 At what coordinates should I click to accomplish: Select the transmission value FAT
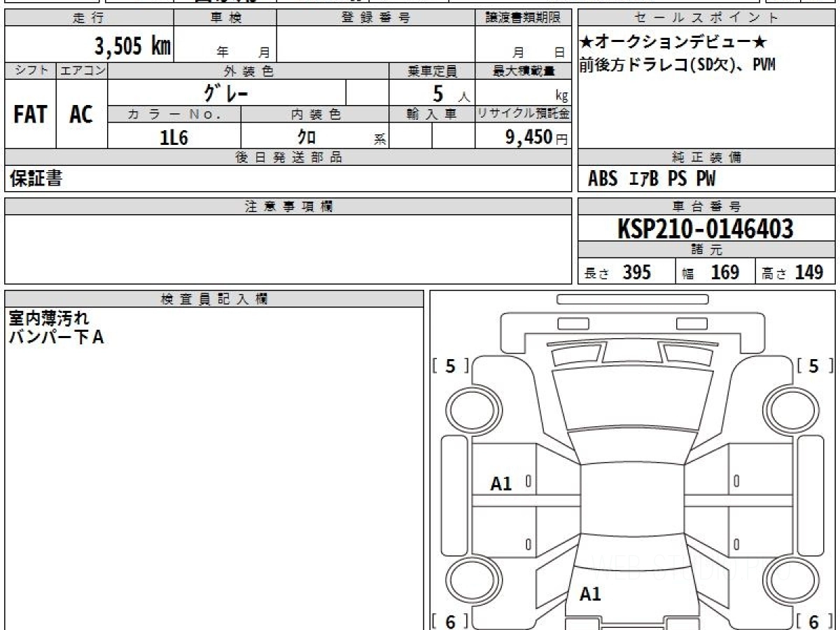click(30, 115)
